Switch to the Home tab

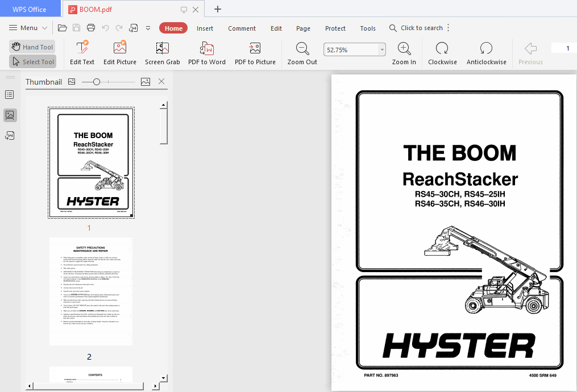pyautogui.click(x=173, y=28)
